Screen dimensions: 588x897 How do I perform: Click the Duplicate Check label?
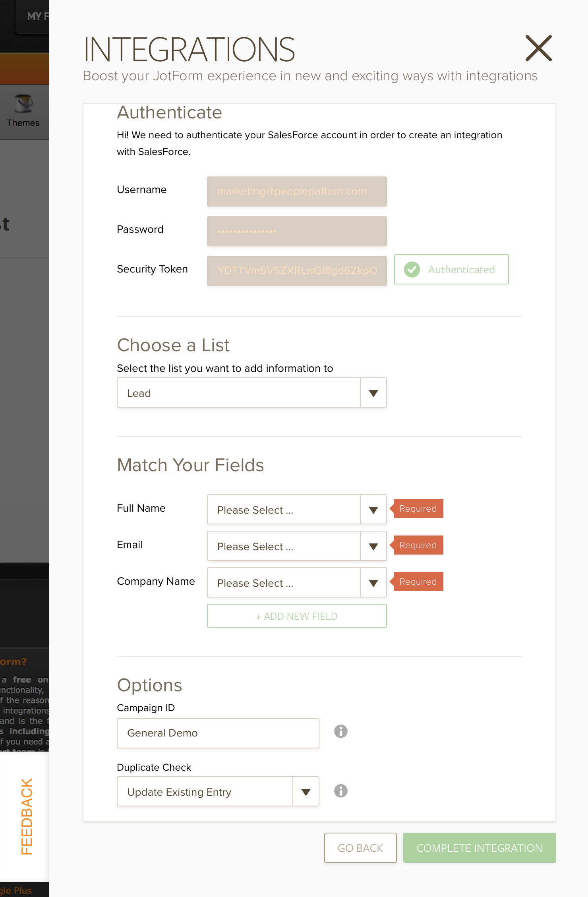[x=154, y=767]
